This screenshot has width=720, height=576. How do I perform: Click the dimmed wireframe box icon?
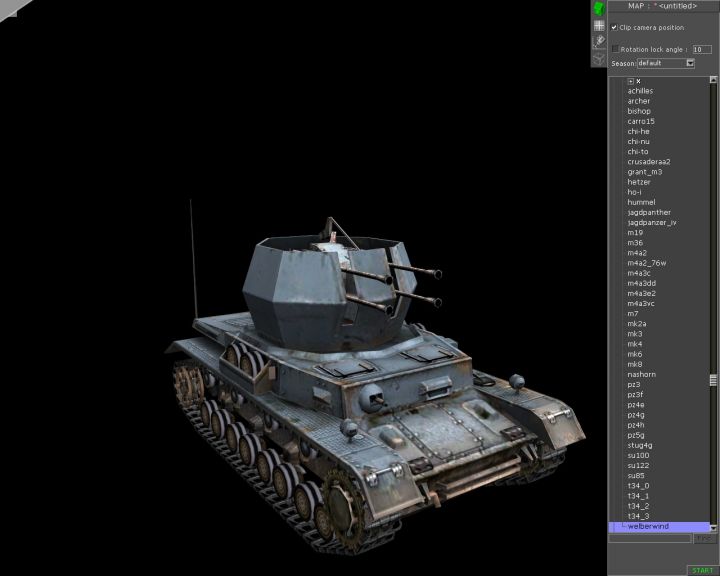[x=598, y=59]
